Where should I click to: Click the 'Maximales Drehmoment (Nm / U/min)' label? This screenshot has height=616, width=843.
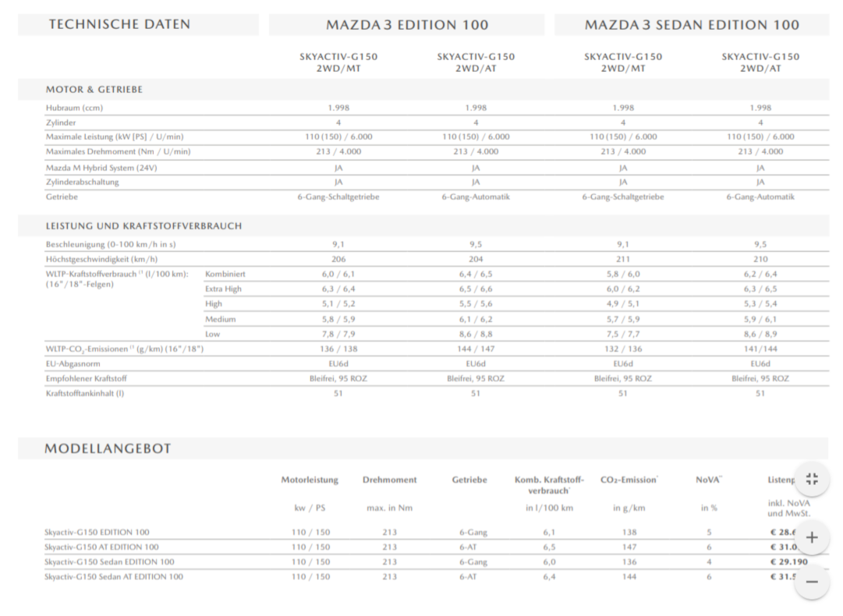click(118, 151)
